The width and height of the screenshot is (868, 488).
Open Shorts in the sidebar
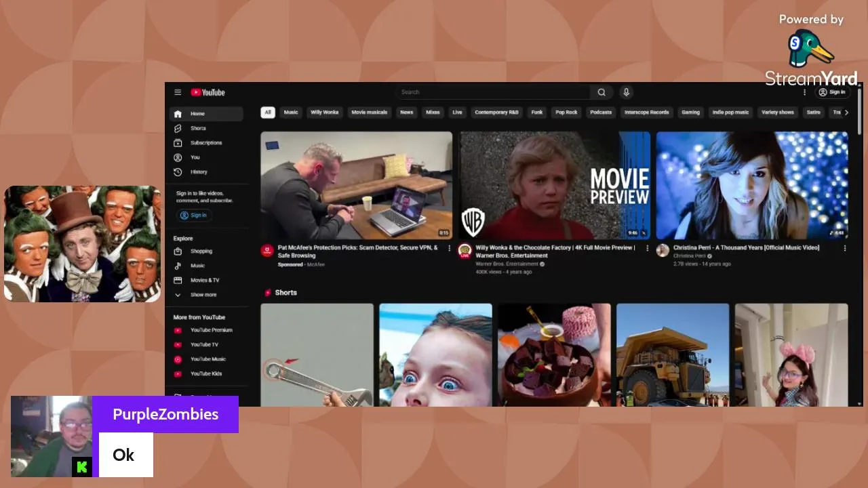click(x=205, y=128)
